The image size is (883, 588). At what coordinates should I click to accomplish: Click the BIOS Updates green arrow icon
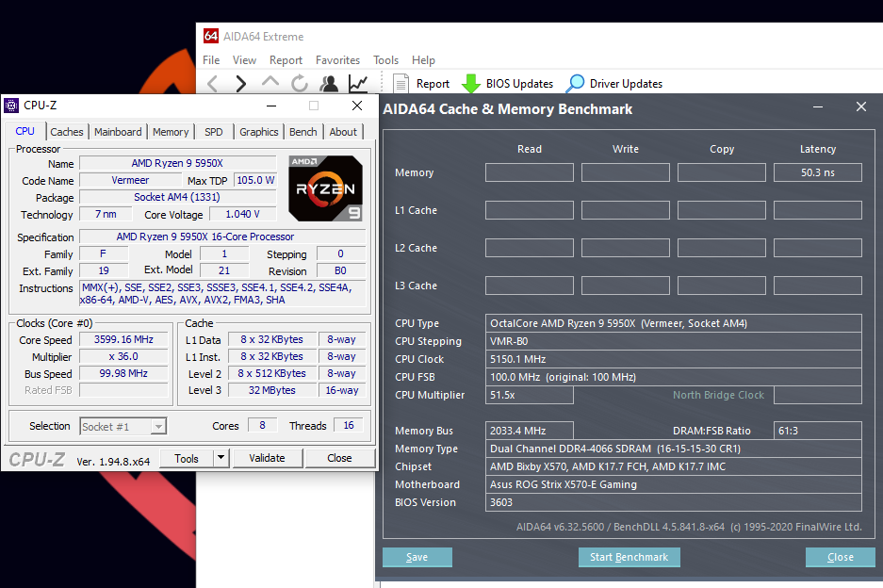point(471,84)
